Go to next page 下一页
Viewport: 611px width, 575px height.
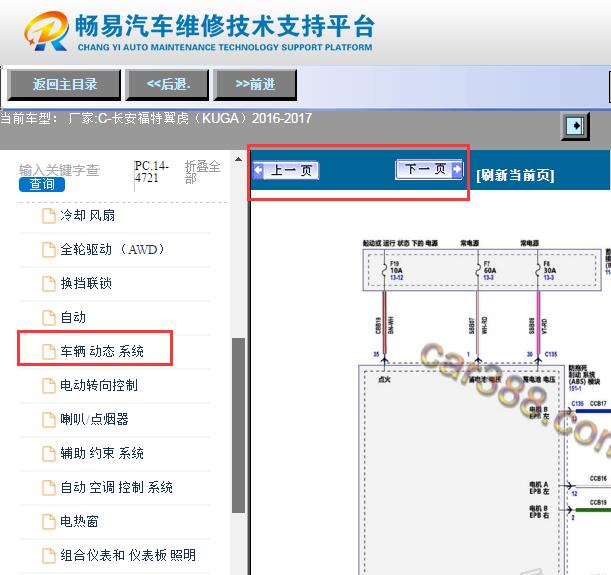(429, 169)
